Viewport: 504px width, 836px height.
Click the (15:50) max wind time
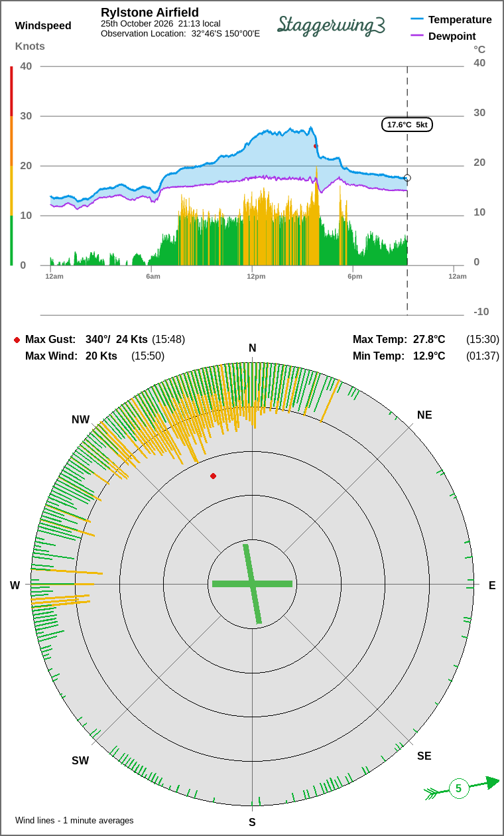148,356
